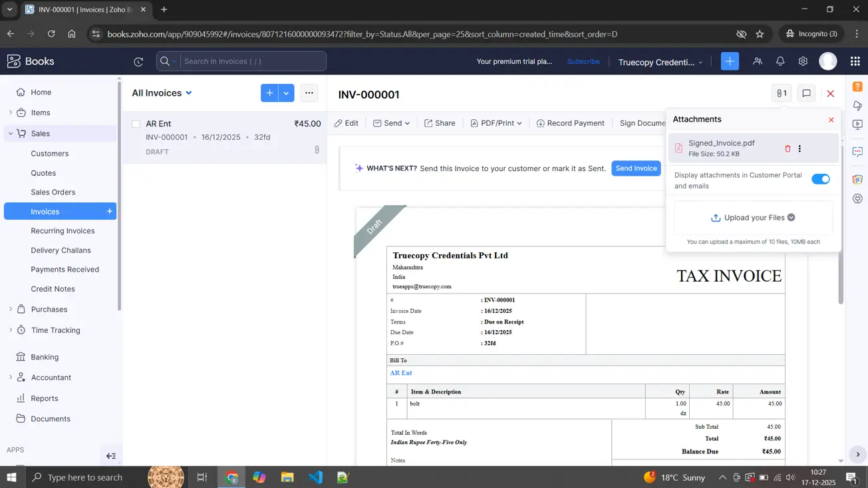Click the Send Invoice button
868x488 pixels.
tap(637, 168)
